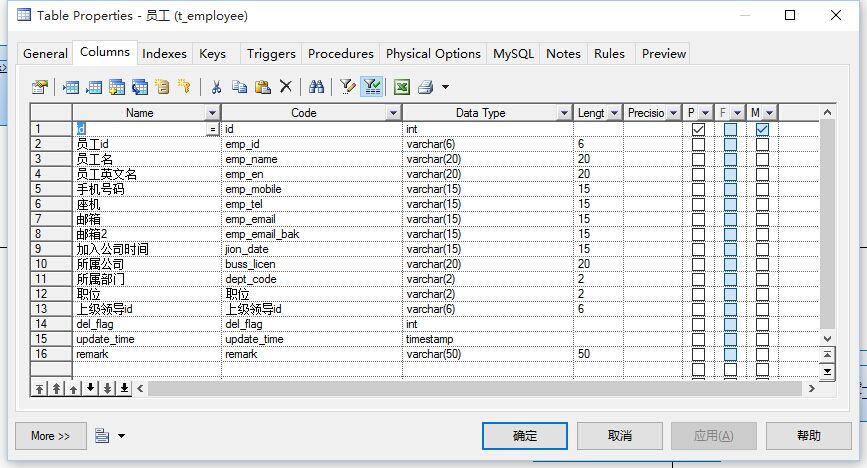Click the vertical scrollbar down arrow
This screenshot has width=867, height=468.
tap(827, 339)
